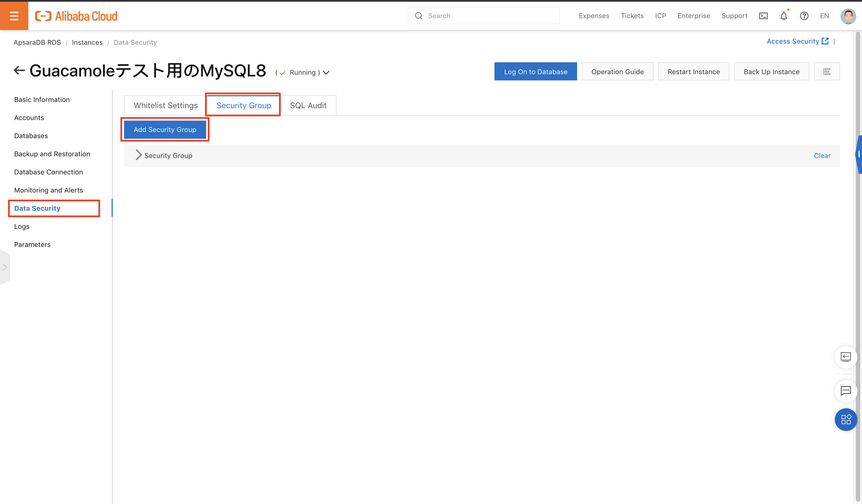This screenshot has height=504, width=862.
Task: Open Accounts in sidebar
Action: [29, 118]
